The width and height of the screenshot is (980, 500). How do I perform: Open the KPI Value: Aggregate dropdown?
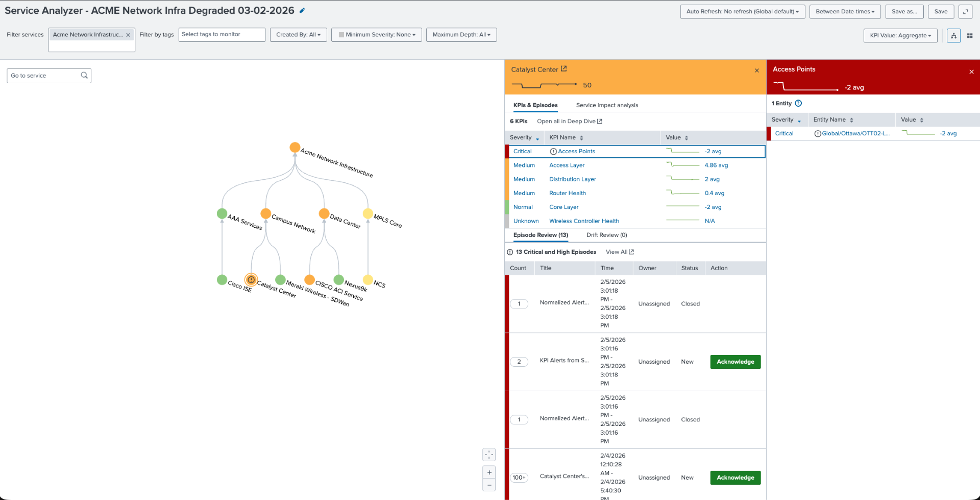(x=900, y=36)
